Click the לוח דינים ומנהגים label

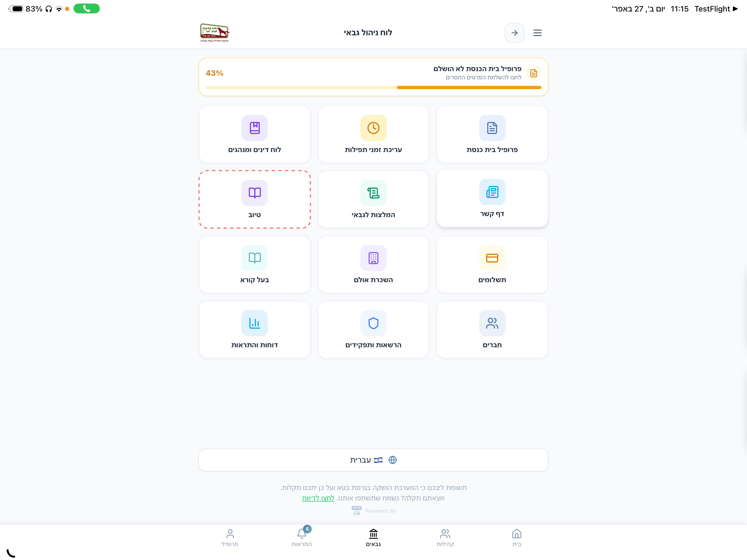click(255, 150)
